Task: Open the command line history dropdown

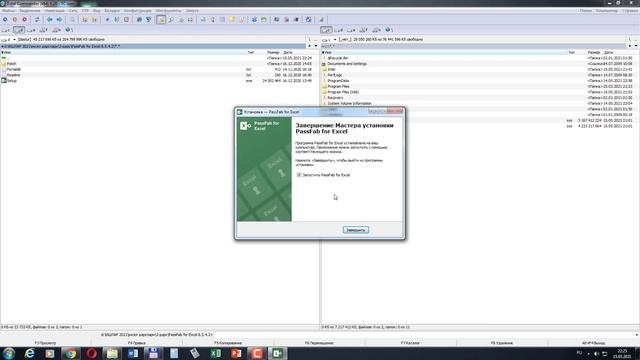Action: [636, 335]
